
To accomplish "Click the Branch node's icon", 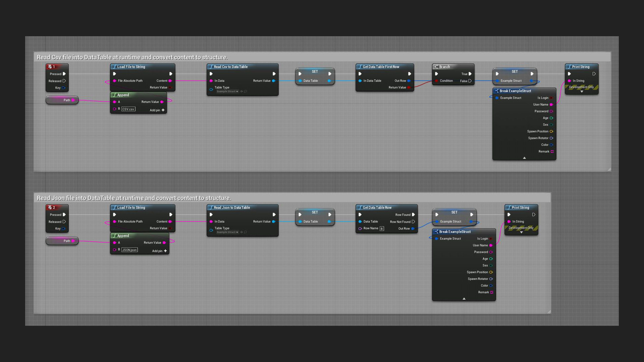I will pyautogui.click(x=436, y=67).
